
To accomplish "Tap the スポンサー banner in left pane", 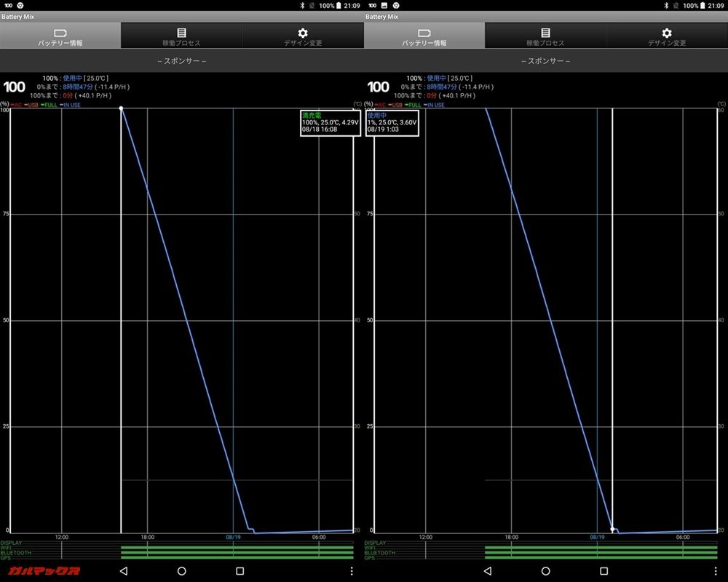I will point(181,61).
